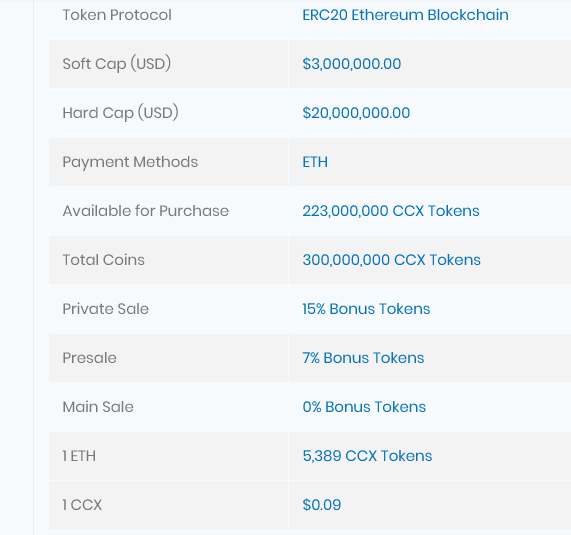Click the $20,000,000.00 hard cap value
The height and width of the screenshot is (535, 571).
point(356,113)
